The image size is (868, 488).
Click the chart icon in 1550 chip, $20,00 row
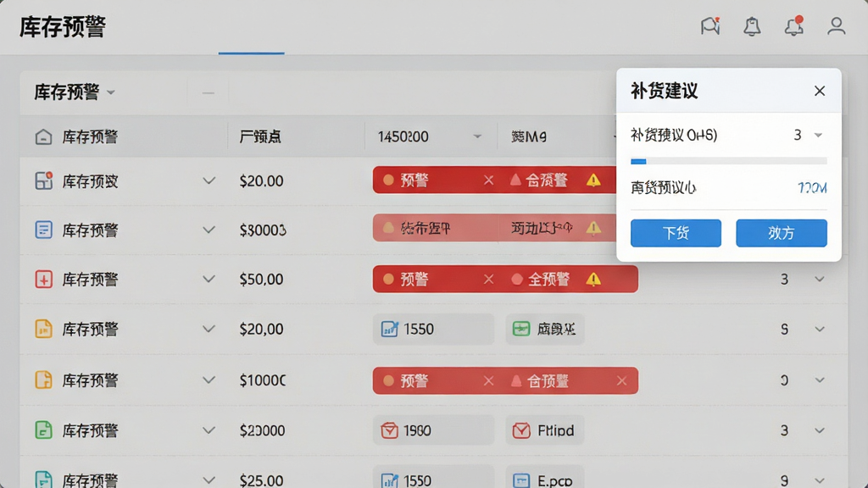tap(389, 330)
